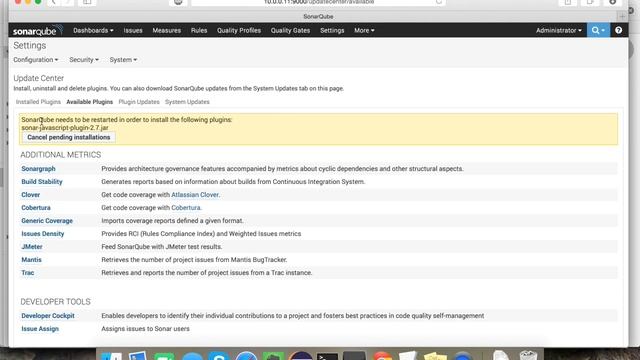This screenshot has width=640, height=360.
Task: Open Skype from the Dock
Action: pos(219,356)
